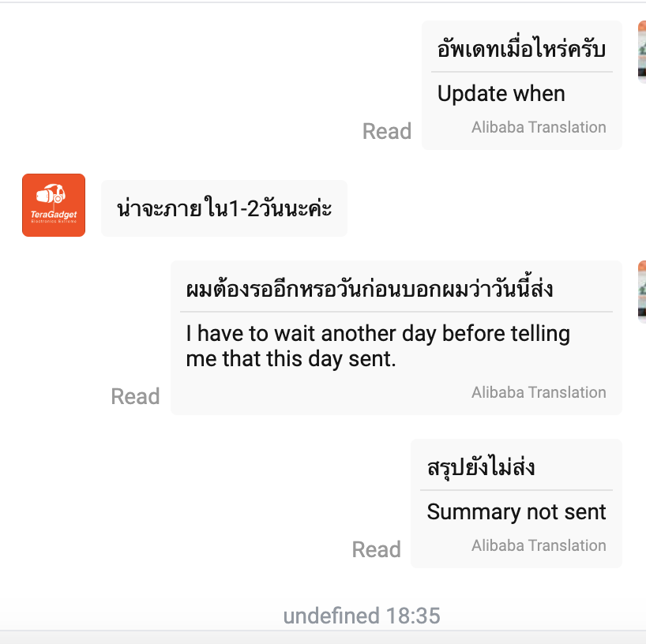
Task: Click Alibaba Translation label under 'Update when'
Action: click(539, 127)
